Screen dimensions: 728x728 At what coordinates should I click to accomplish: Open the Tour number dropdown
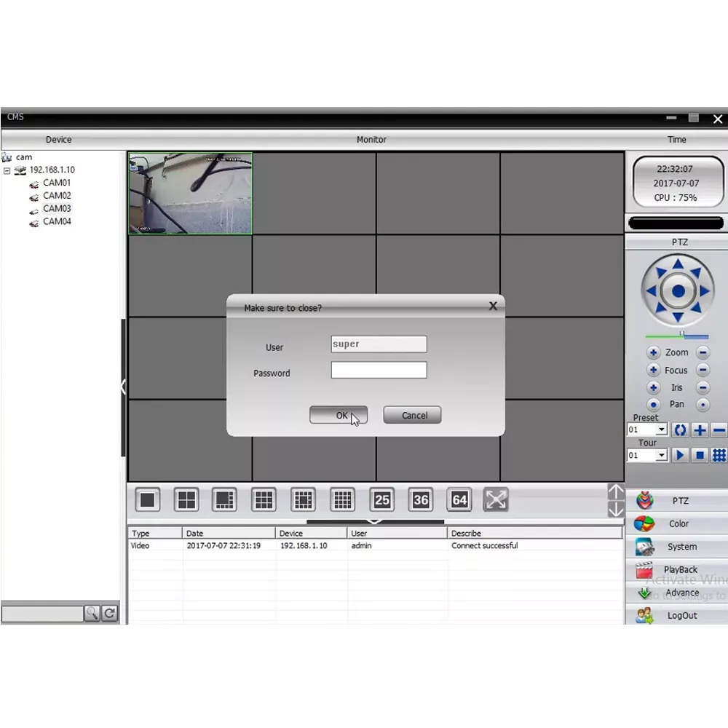[x=661, y=456]
